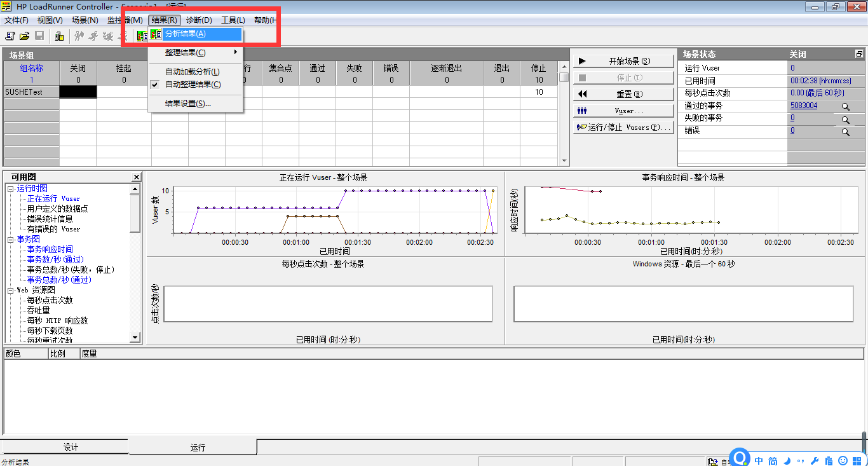Click the Windows 资源 graph pane
Image resolution: width=868 pixels, height=466 pixels.
pos(684,301)
